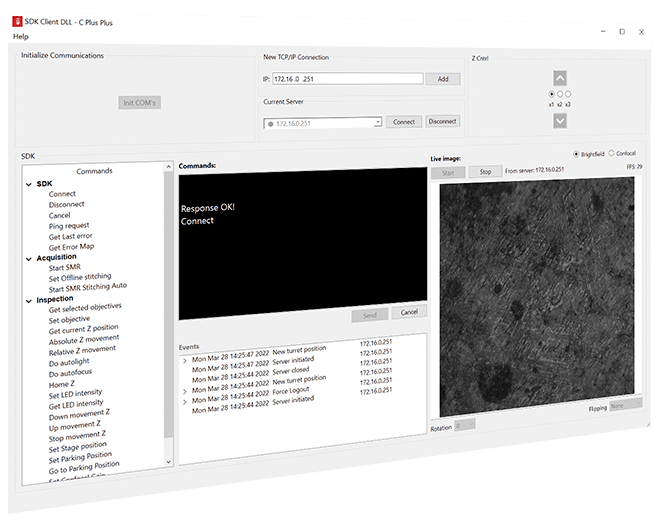Expand the New turret position event at 14:25:47
The image size is (665, 529).
pyautogui.click(x=184, y=361)
